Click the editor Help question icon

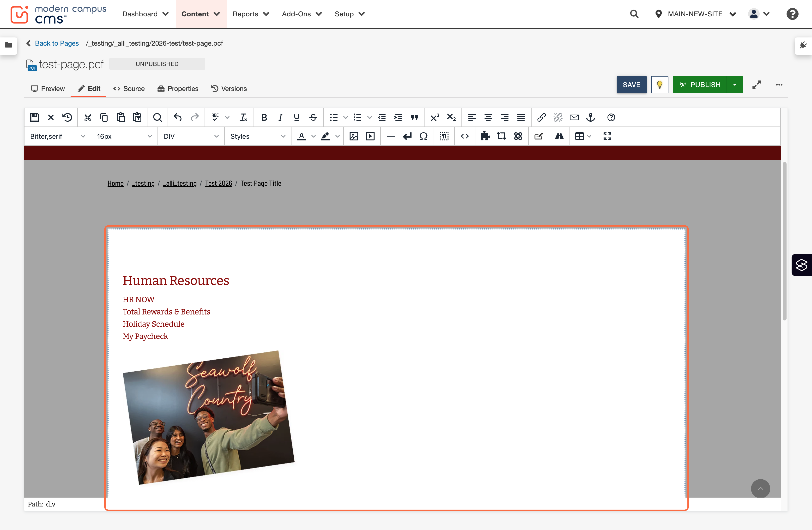point(611,117)
